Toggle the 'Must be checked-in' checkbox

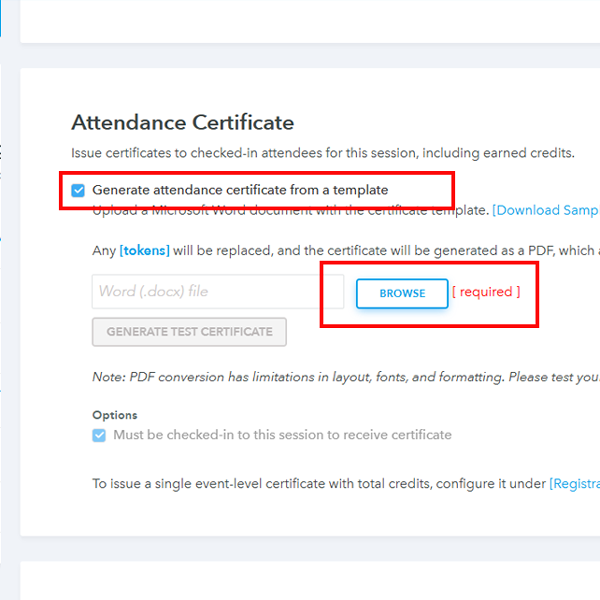99,435
